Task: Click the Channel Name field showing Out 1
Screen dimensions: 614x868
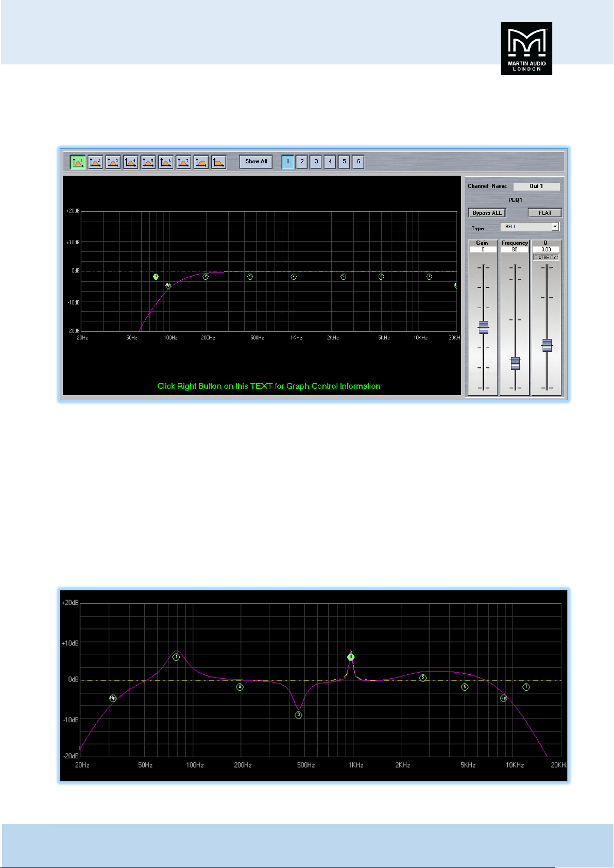Action: tap(536, 186)
